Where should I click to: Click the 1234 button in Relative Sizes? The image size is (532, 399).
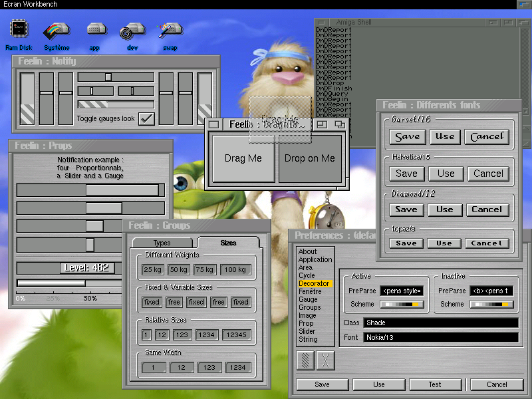point(206,335)
